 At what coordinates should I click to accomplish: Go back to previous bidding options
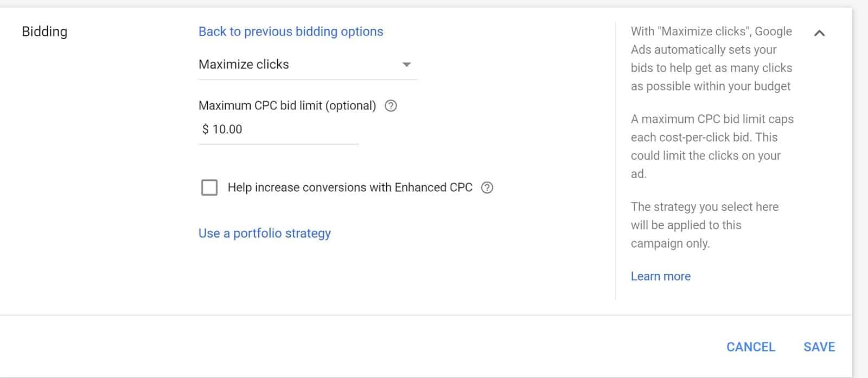291,31
